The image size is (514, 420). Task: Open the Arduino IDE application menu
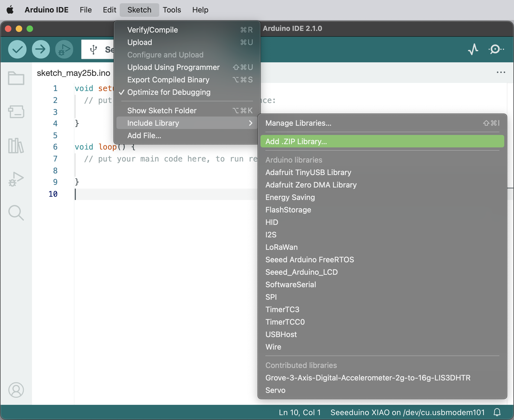coord(47,10)
